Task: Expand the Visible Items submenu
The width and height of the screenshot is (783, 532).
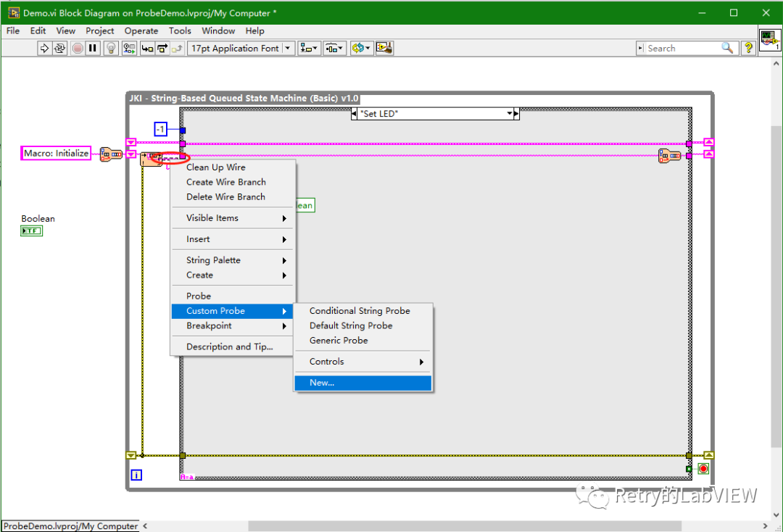Action: [x=233, y=218]
